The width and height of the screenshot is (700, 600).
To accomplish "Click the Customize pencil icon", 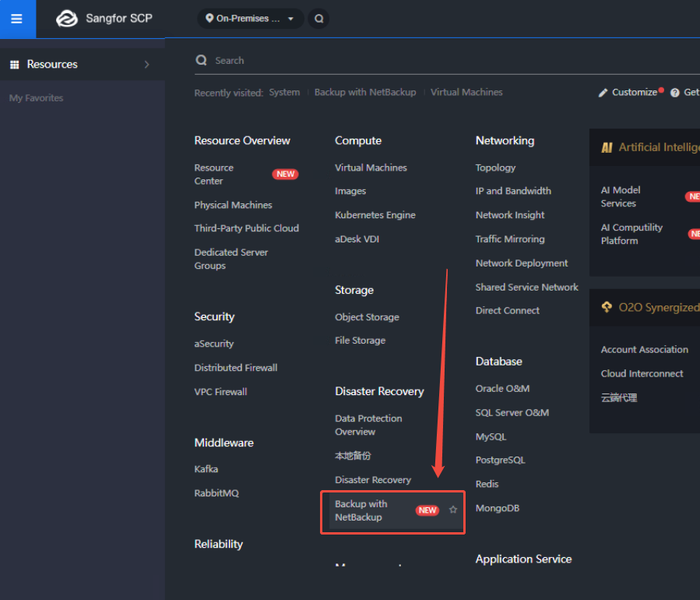I will (x=603, y=93).
